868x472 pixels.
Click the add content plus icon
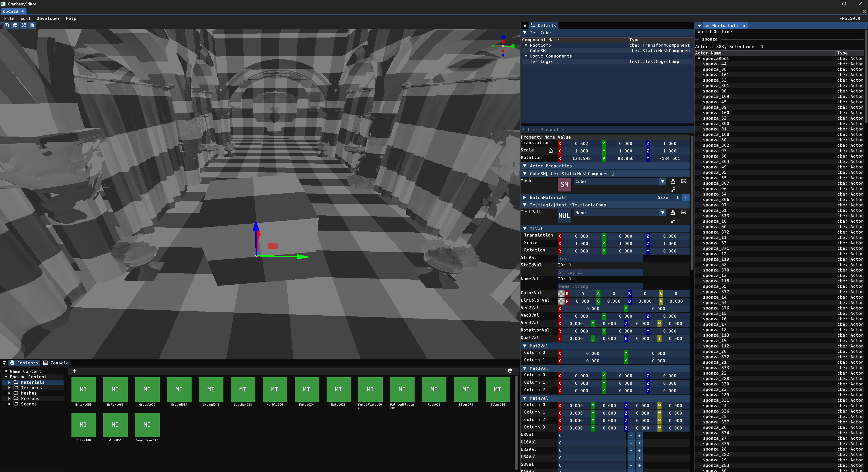point(74,371)
